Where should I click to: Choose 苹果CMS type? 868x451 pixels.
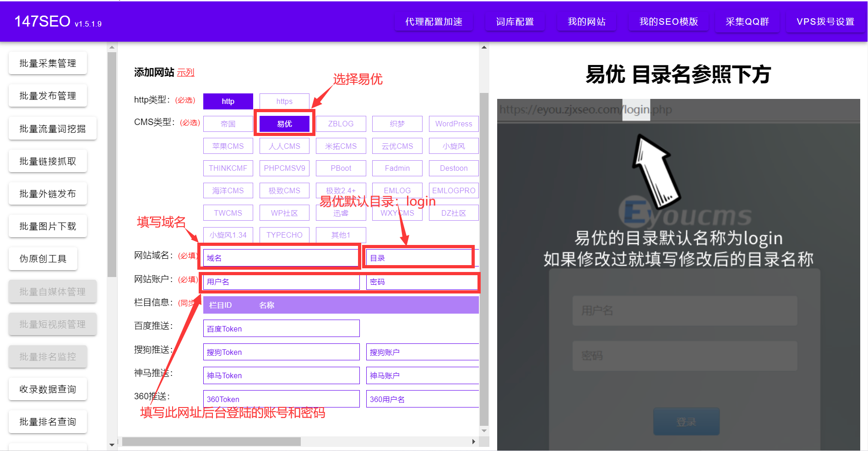(228, 146)
